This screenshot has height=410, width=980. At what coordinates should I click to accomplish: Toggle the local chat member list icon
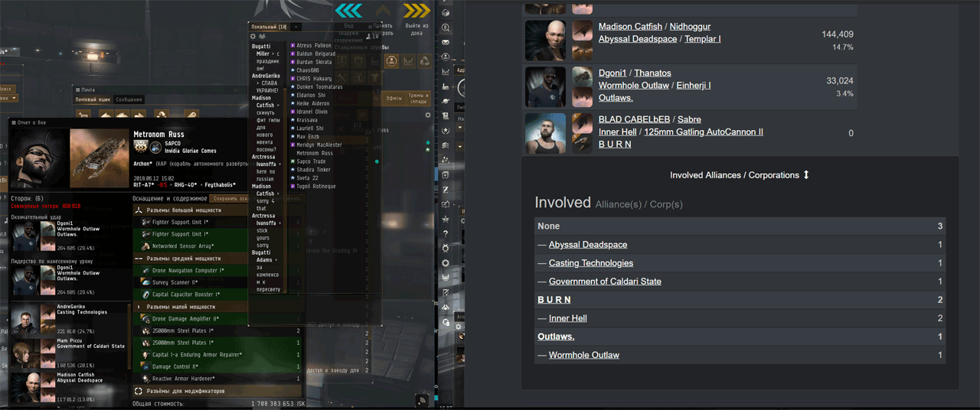[x=263, y=36]
